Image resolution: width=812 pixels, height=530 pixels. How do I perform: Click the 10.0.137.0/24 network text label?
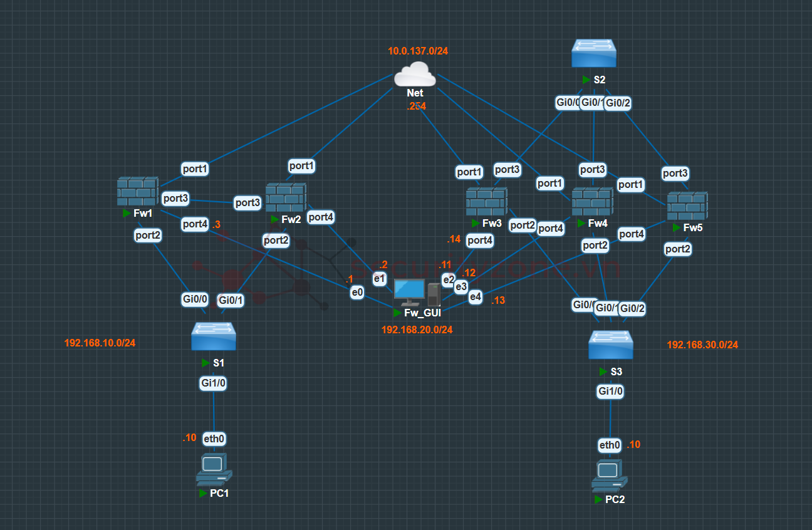tap(418, 51)
